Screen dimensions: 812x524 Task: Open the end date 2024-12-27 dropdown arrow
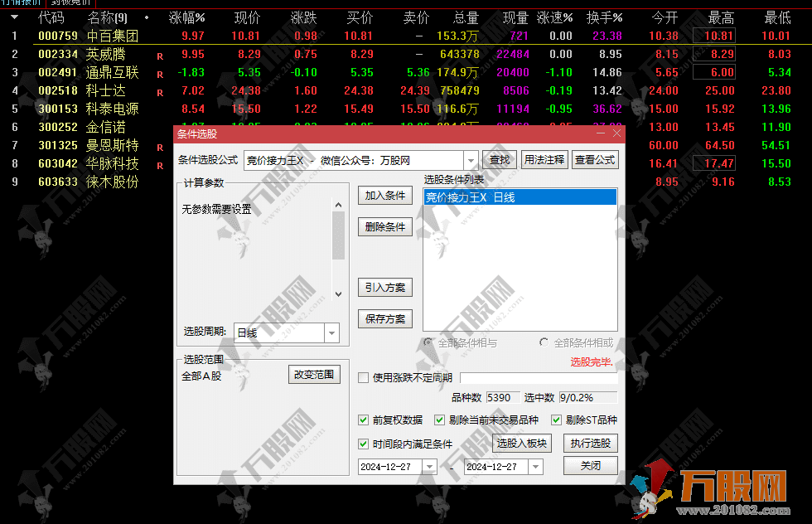(535, 467)
